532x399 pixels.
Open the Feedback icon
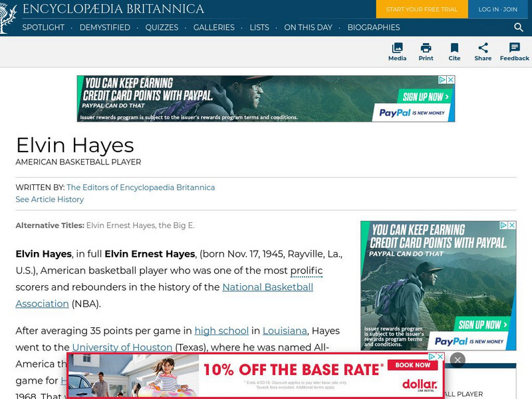click(513, 52)
